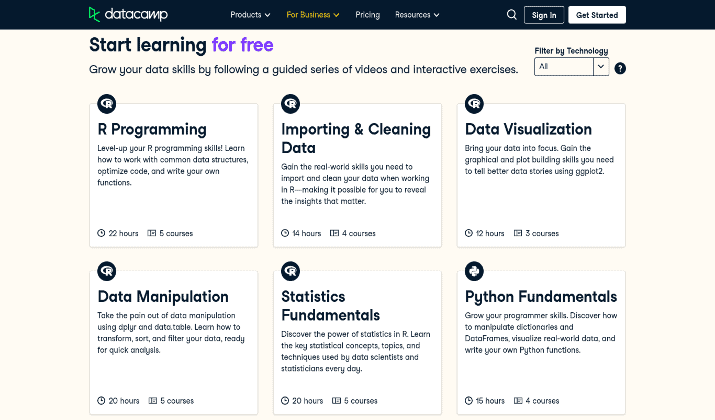Open the search magnifier icon

pyautogui.click(x=512, y=15)
